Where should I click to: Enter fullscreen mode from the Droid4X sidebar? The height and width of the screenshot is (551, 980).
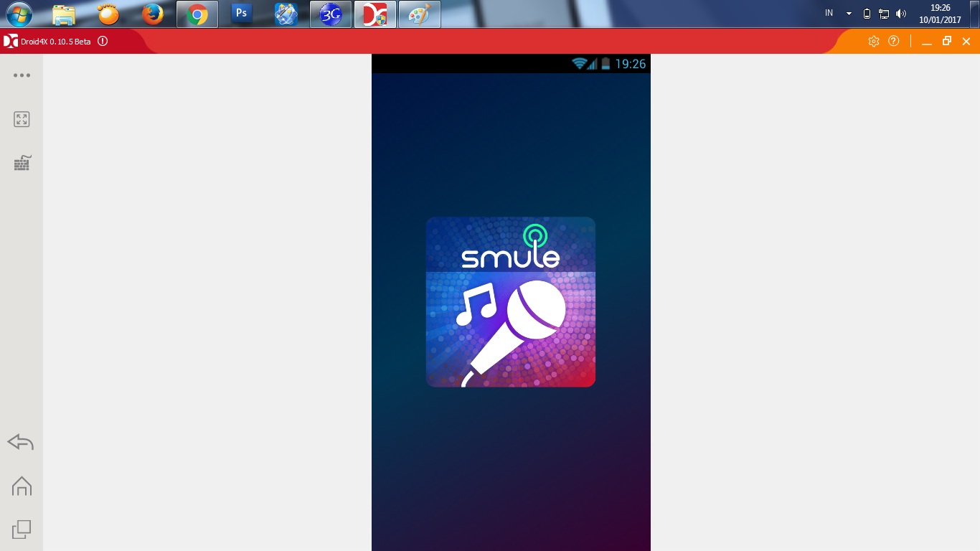pos(22,119)
